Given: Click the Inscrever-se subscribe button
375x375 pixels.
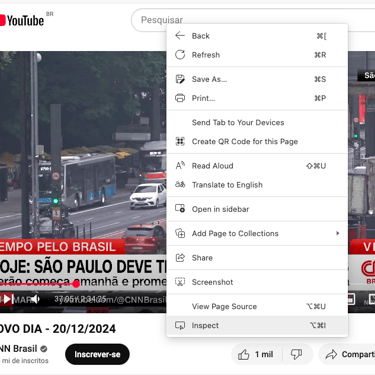Looking at the screenshot, I should tap(97, 354).
